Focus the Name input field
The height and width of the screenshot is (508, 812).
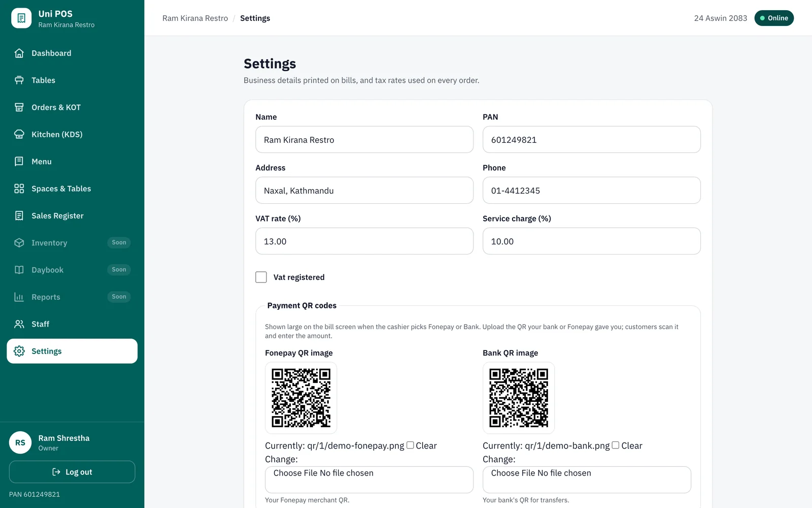click(364, 140)
